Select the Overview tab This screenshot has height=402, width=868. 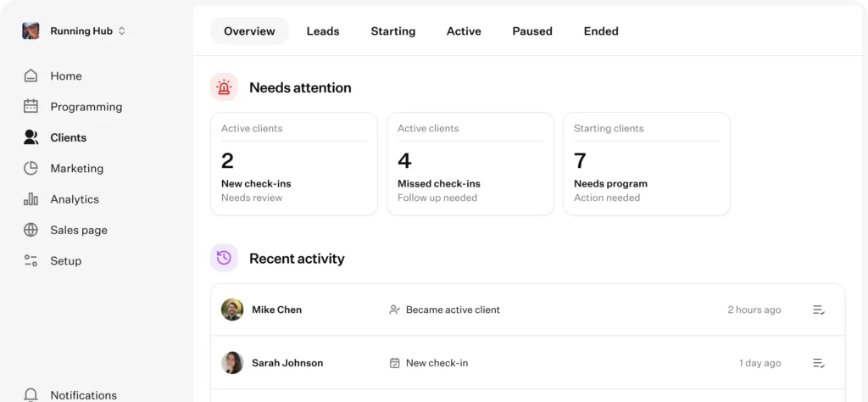249,31
